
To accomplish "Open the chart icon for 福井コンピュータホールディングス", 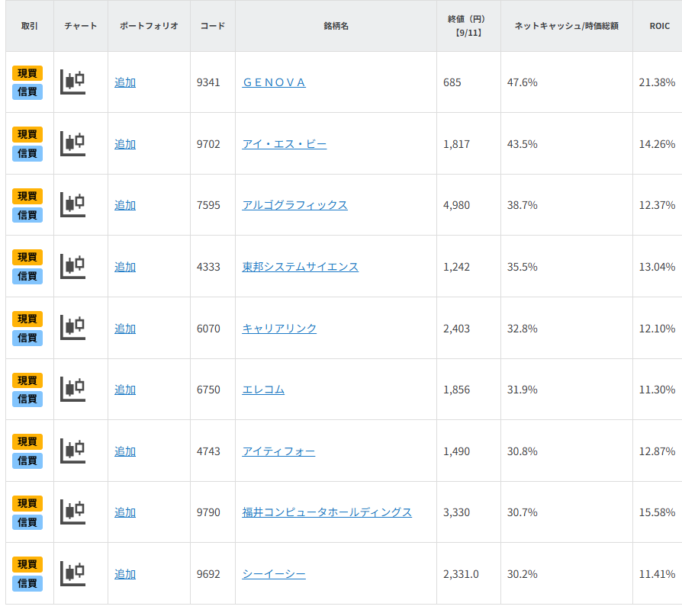I will (72, 512).
